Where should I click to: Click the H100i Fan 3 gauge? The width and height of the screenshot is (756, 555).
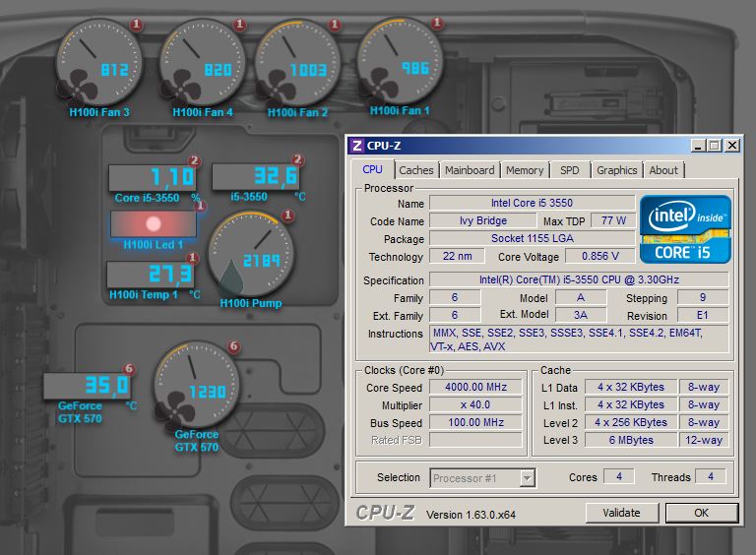[x=99, y=63]
